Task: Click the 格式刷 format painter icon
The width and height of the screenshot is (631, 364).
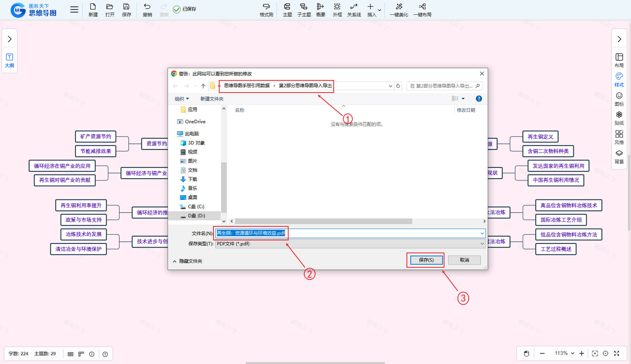Action: click(266, 7)
